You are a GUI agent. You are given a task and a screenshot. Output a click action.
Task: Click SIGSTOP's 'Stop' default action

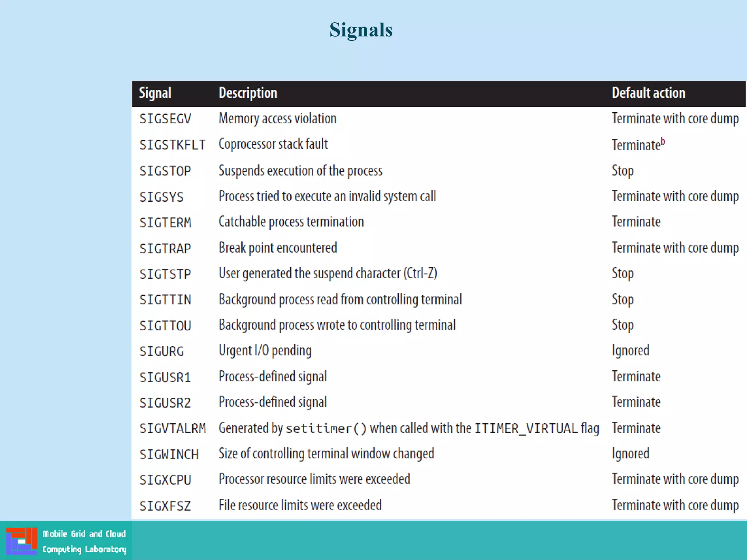click(x=623, y=171)
